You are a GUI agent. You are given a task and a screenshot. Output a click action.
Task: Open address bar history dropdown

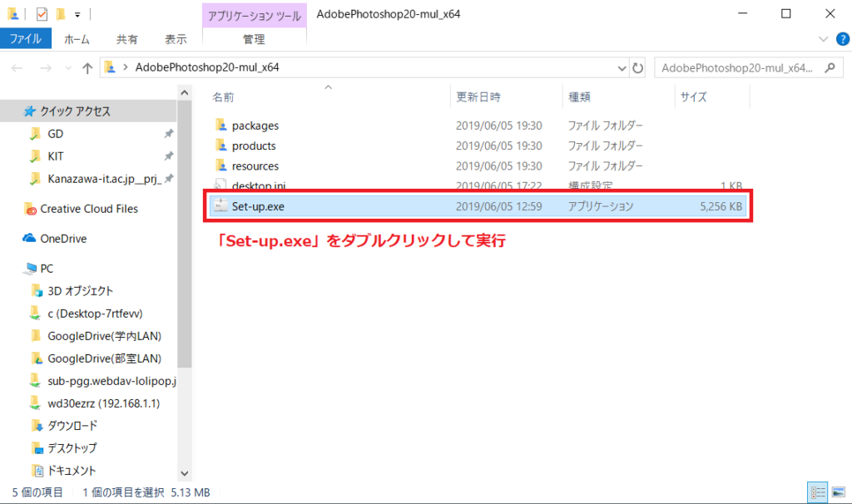(622, 68)
